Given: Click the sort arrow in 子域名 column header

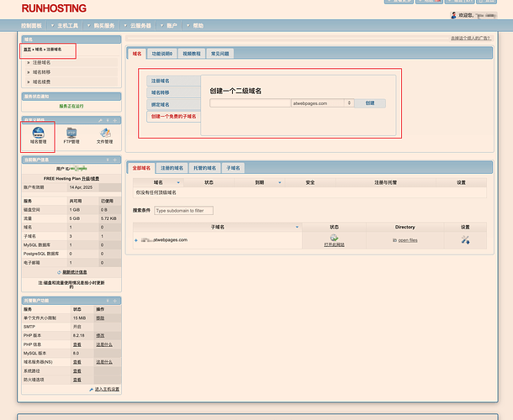Looking at the screenshot, I should 297,227.
